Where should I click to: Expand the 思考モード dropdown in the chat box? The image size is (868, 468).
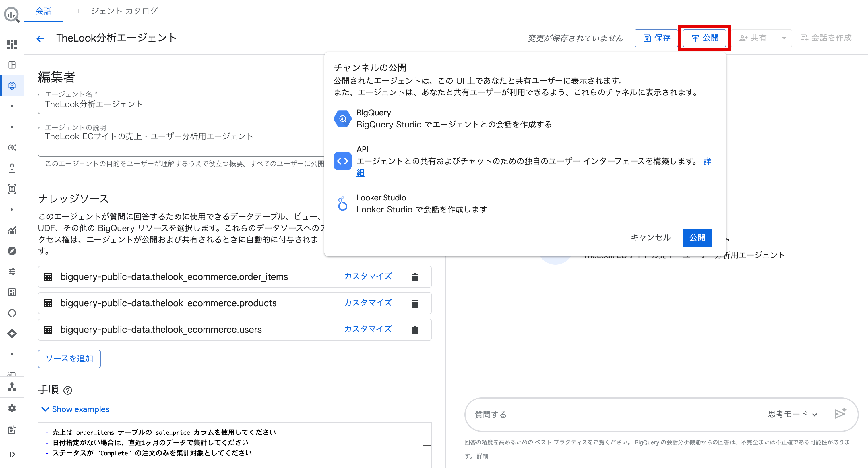tap(793, 414)
